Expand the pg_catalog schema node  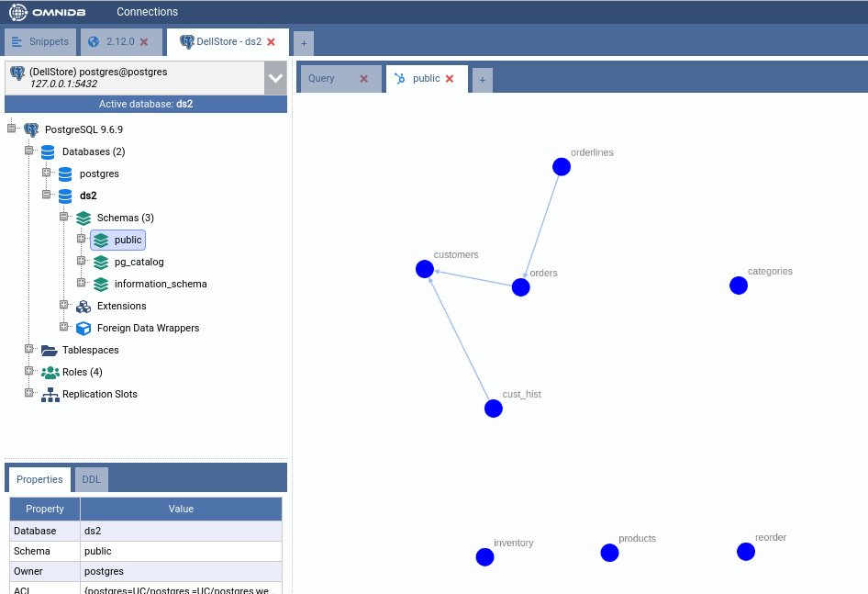point(82,261)
